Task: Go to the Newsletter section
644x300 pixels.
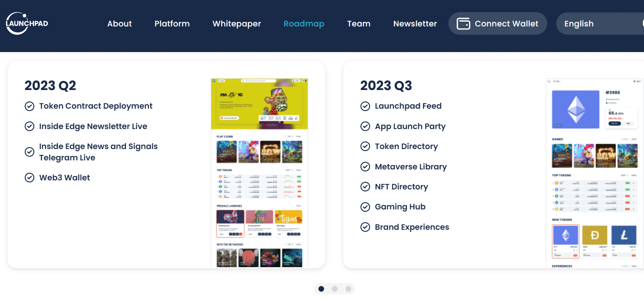Action: [415, 24]
